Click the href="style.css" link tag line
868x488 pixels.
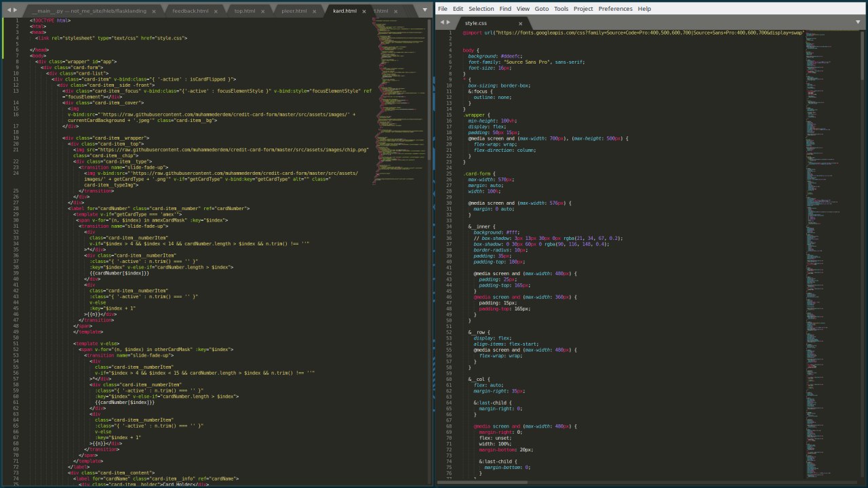(111, 38)
